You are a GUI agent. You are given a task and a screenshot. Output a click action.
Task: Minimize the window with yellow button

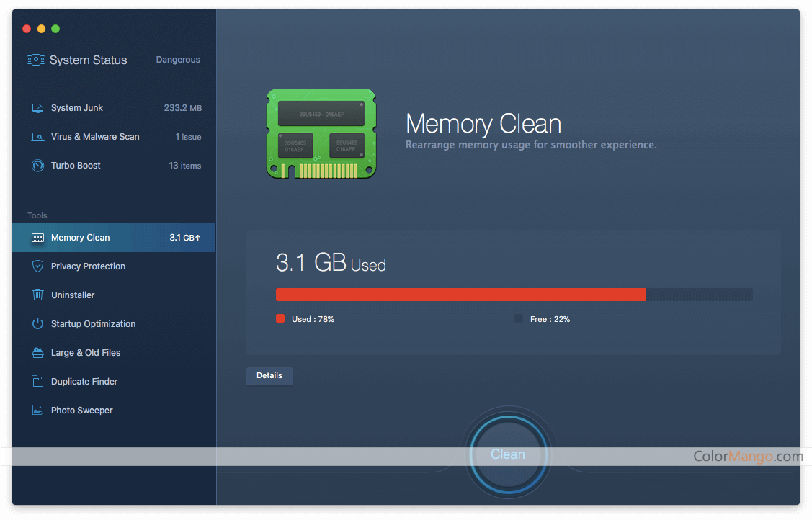(x=41, y=29)
